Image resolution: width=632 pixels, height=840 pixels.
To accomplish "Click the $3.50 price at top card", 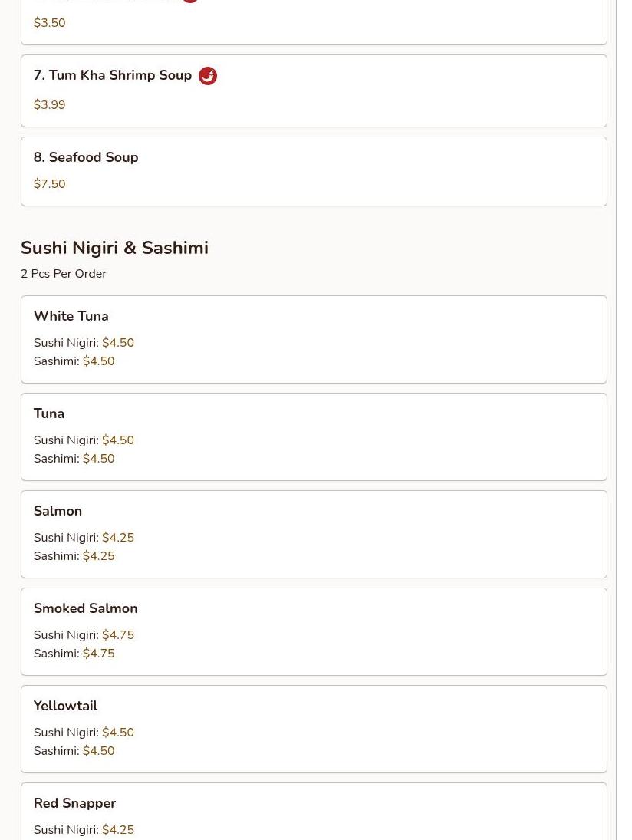I will [x=49, y=22].
